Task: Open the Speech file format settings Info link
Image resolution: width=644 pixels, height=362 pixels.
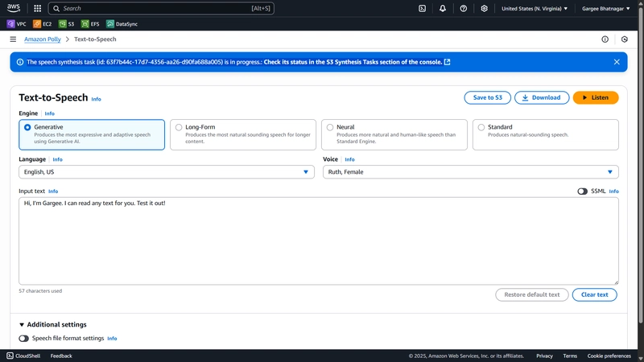Action: [x=112, y=339]
